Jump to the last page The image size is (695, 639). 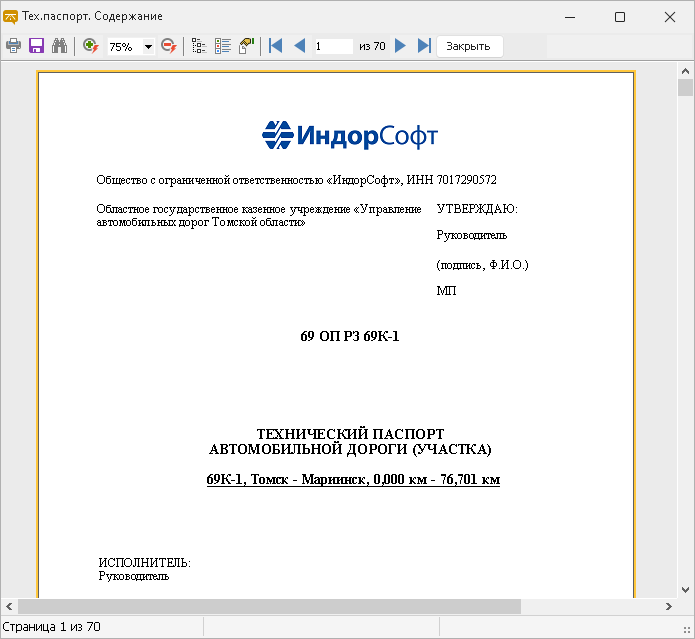coord(424,46)
